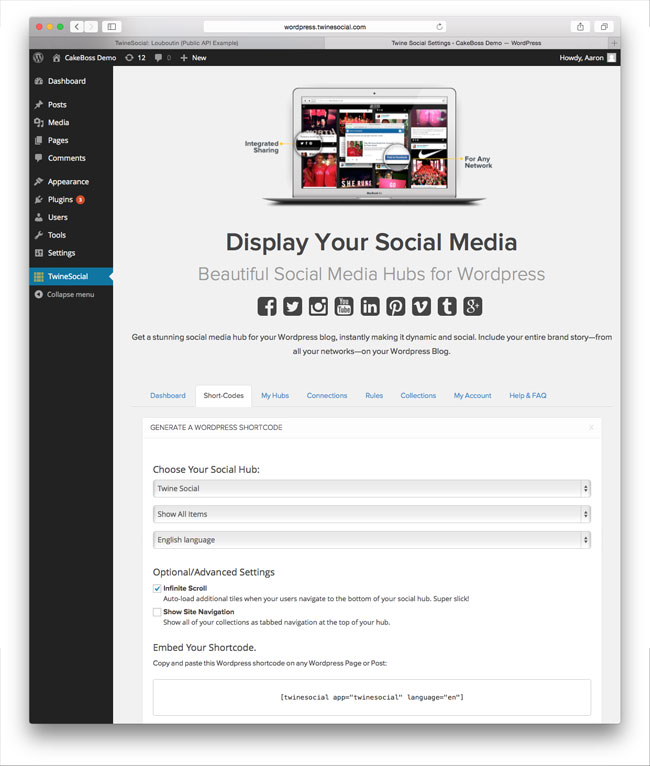650x766 pixels.
Task: Click the Tumblr icon
Action: coord(447,306)
